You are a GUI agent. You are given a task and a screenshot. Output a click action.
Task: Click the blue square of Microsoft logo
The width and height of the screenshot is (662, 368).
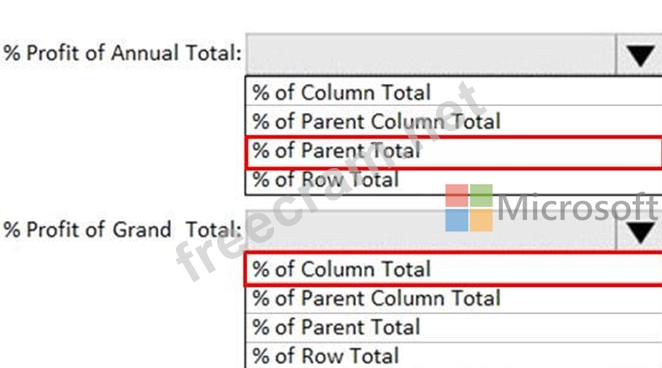457,220
